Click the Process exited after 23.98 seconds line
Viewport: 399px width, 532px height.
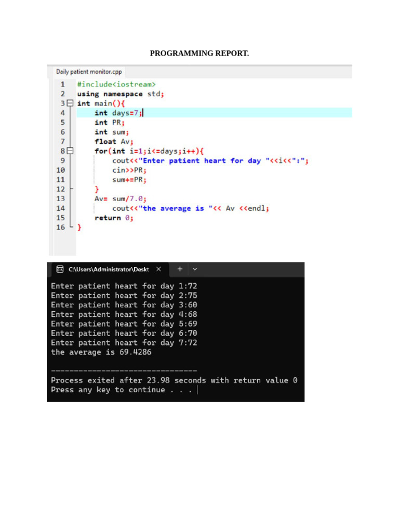pos(174,380)
